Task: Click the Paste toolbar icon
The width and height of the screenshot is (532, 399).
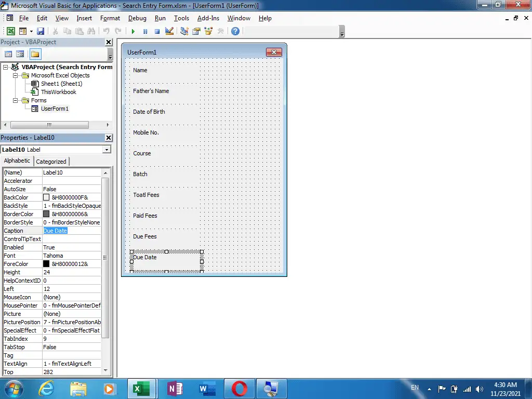Action: 79,31
